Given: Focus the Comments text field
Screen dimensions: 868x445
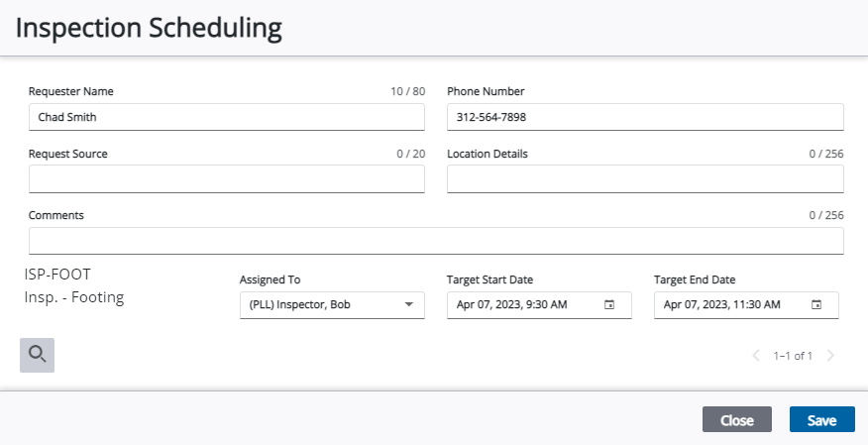Looking at the screenshot, I should tap(436, 241).
